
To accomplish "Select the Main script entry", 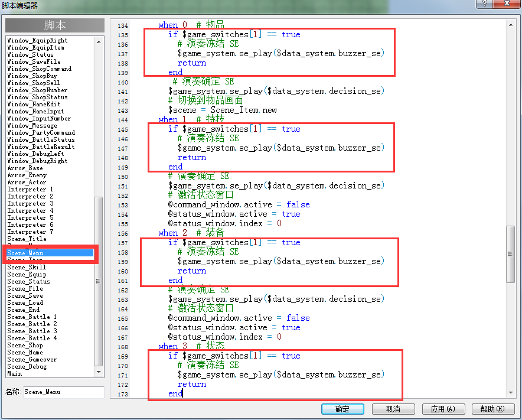I will coord(15,374).
